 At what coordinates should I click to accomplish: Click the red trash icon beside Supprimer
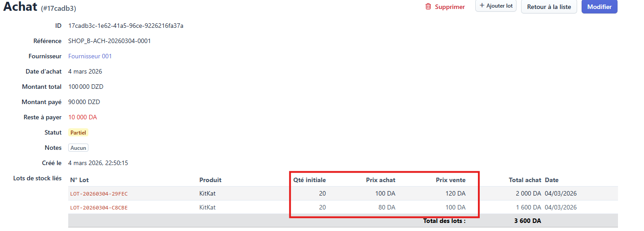coord(428,7)
